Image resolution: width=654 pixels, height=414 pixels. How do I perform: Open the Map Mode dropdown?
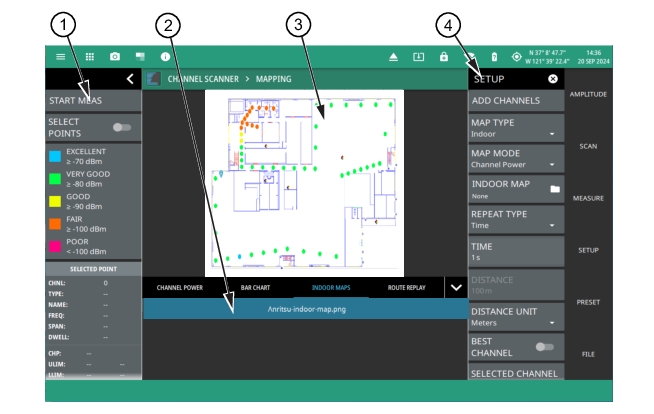[515, 158]
